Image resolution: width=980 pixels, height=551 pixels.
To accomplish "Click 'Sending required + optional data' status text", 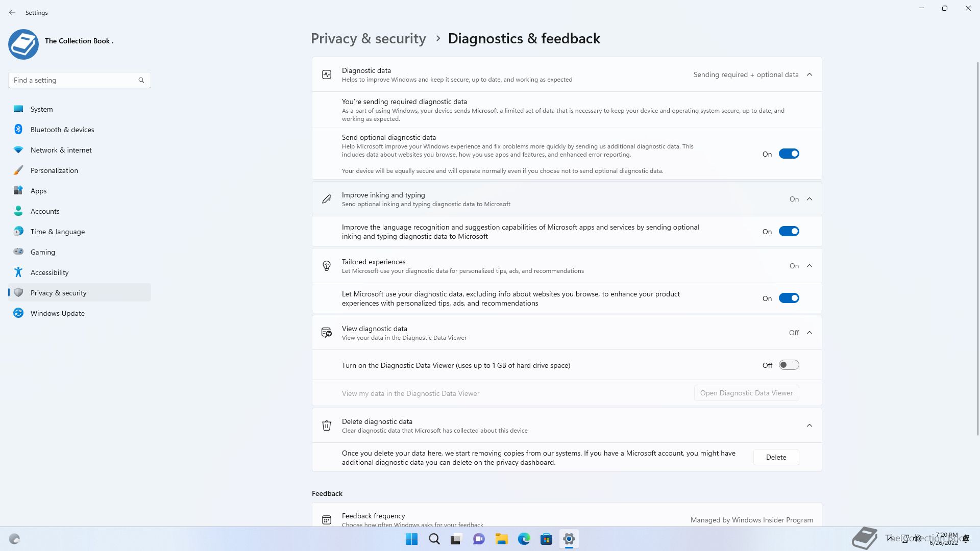I will point(746,74).
